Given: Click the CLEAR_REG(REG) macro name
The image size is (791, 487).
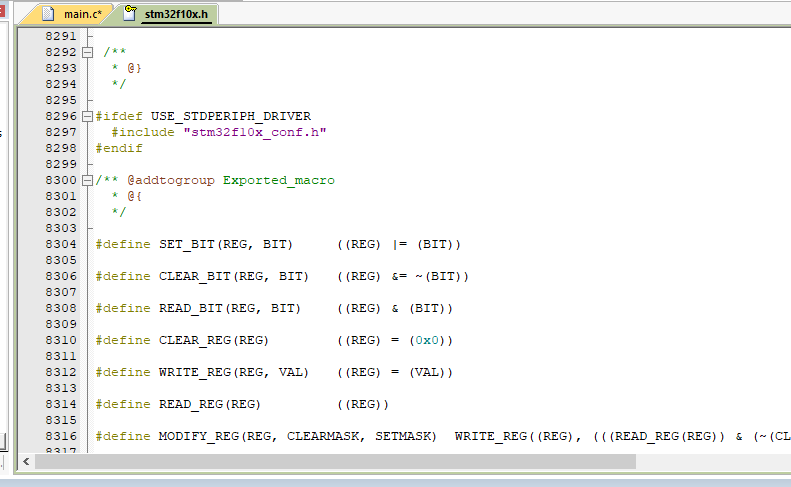Looking at the screenshot, I should point(213,340).
